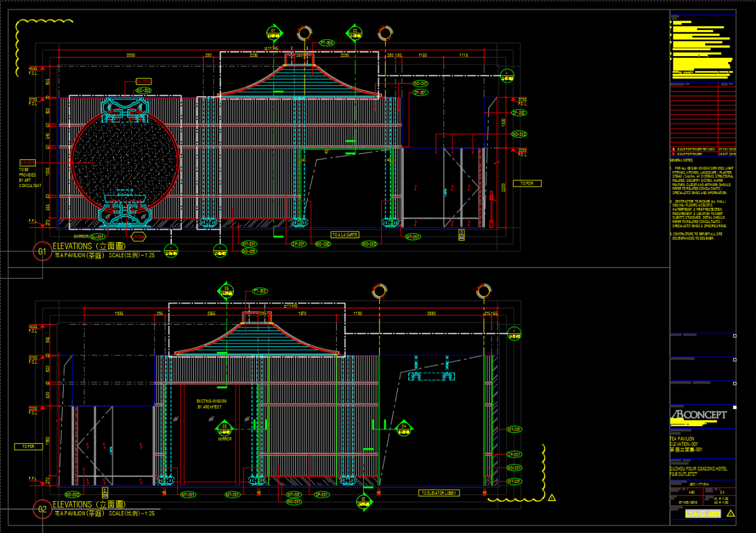
Task: Select the 3950 dimension in elevation 01
Action: point(131,55)
